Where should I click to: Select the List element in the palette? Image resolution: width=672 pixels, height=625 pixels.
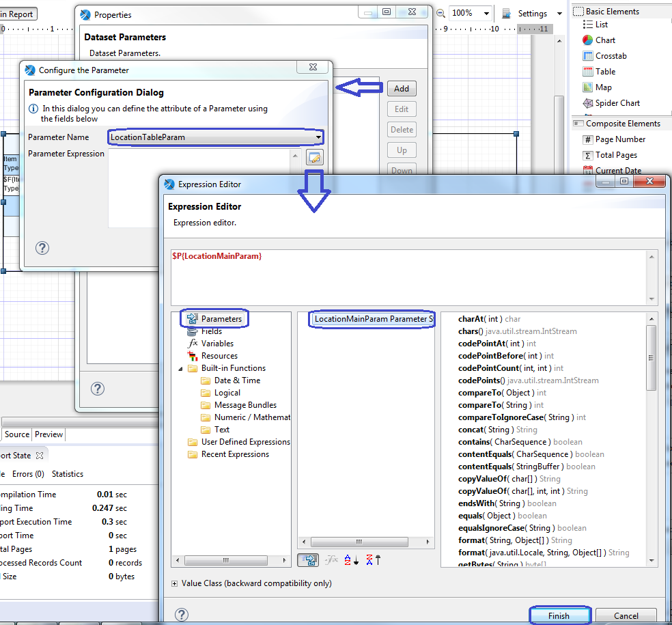click(x=596, y=25)
